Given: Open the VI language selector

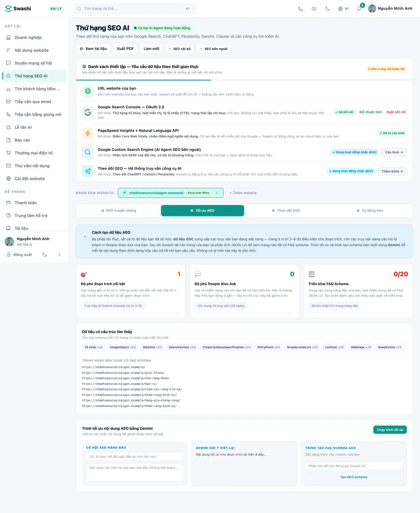Looking at the screenshot, I should pyautogui.click(x=343, y=9).
